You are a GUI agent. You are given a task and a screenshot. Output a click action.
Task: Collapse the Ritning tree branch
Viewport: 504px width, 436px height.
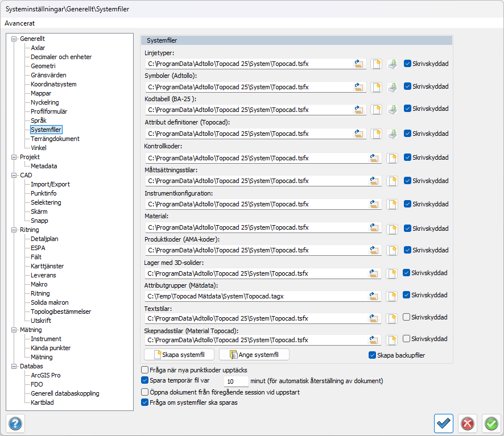pyautogui.click(x=14, y=230)
